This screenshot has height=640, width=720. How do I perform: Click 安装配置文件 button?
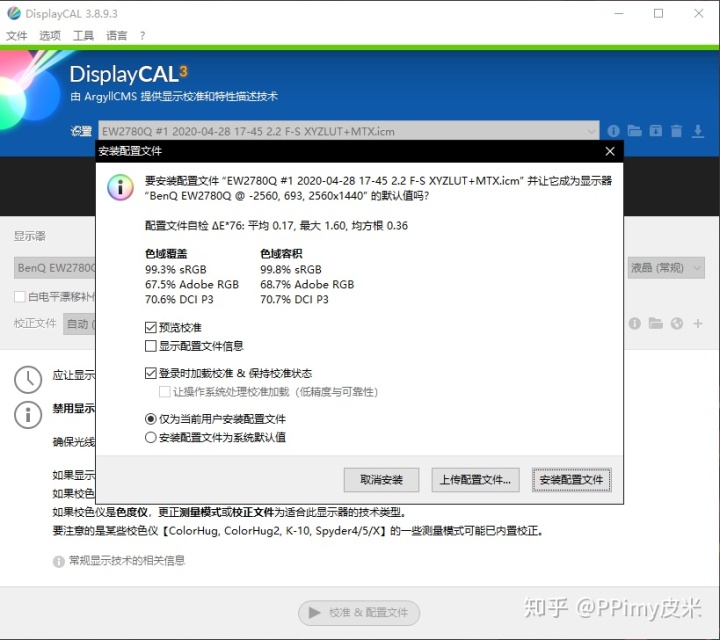[571, 480]
